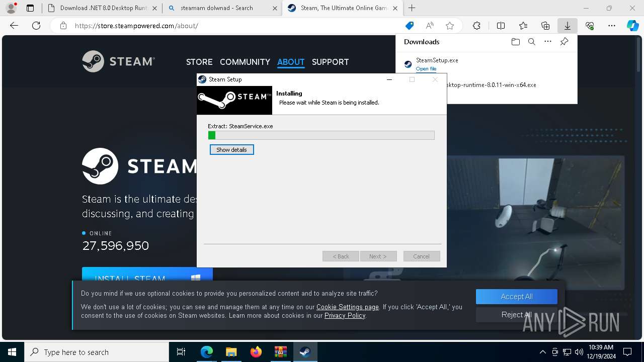644x362 pixels.
Task: Open STORE menu on Steam site
Action: (x=199, y=62)
